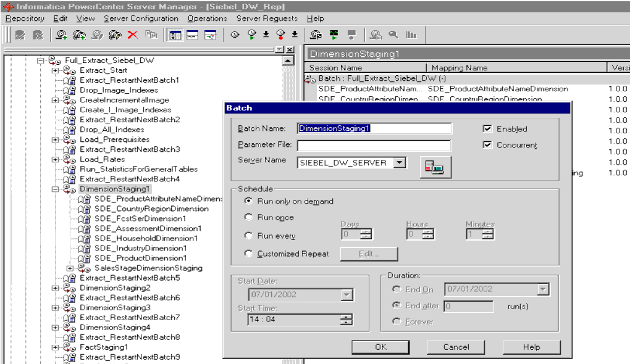Open the Server Configuration menu
The height and width of the screenshot is (364, 630).
tap(141, 19)
